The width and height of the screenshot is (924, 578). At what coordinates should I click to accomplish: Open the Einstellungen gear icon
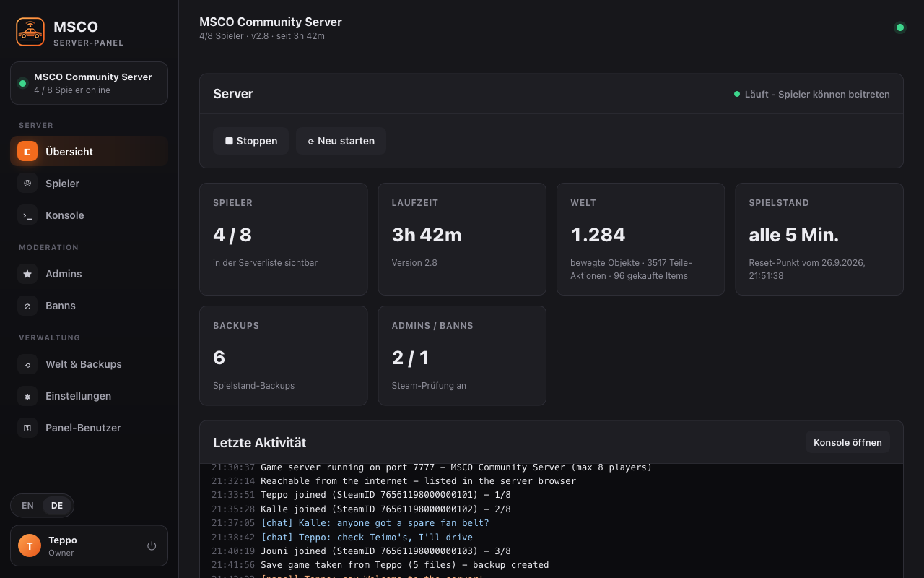tap(27, 396)
